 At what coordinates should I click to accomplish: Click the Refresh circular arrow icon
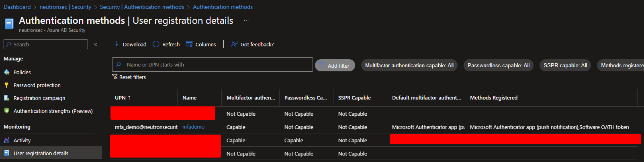pos(156,44)
